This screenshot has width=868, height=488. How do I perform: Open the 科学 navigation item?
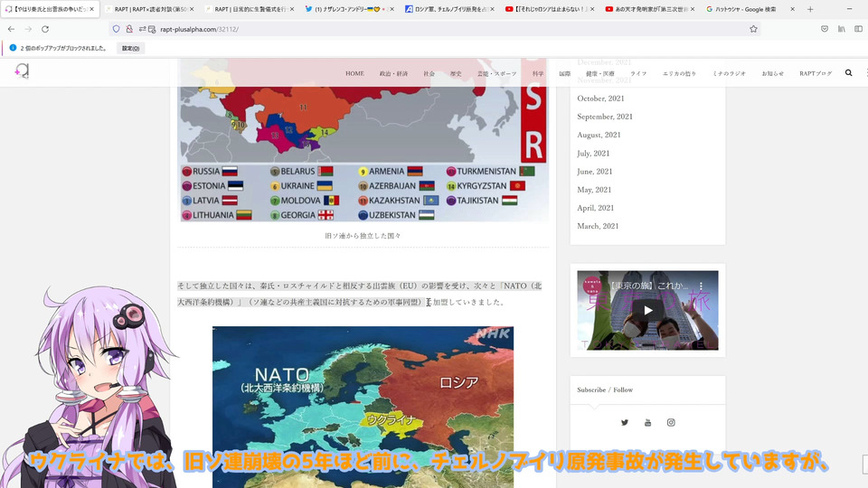click(x=537, y=73)
